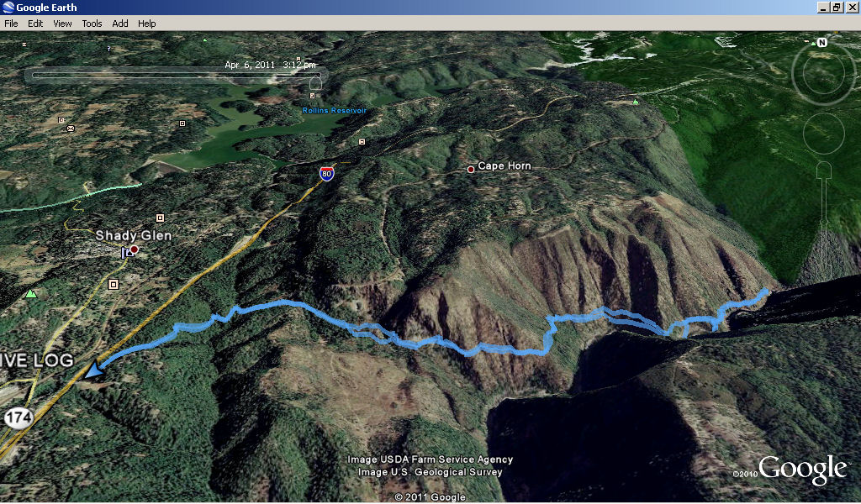This screenshot has width=861, height=504.
Task: Click the envelope mail icon on map
Action: pos(71,129)
